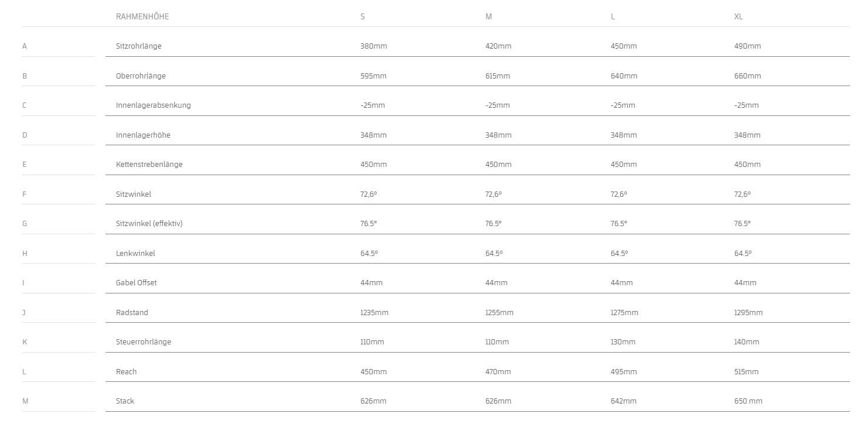Select the Steuerrohrlänge value 130mm
The width and height of the screenshot is (868, 427).
tap(623, 342)
